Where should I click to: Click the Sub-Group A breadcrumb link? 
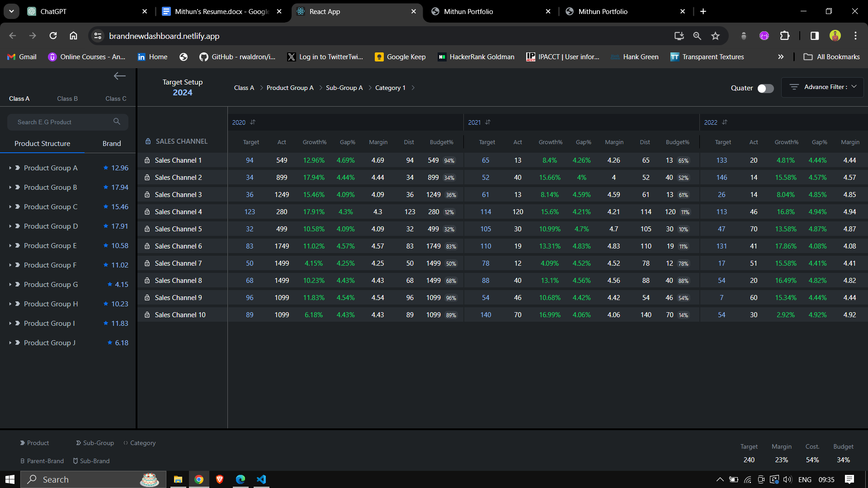[344, 88]
